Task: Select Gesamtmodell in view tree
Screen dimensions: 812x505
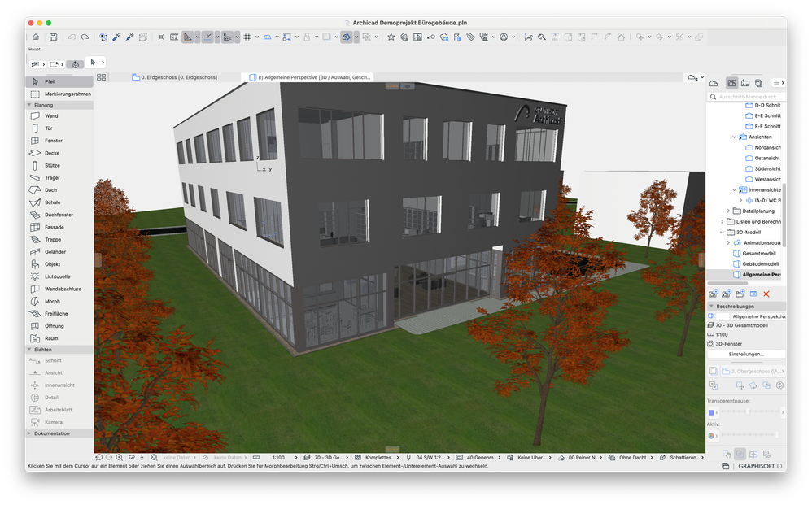Action: click(758, 254)
